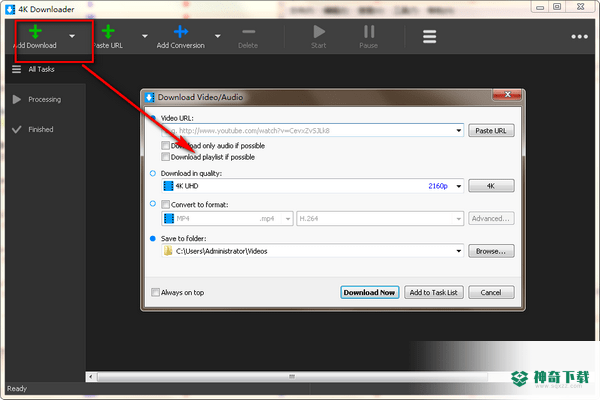Click the Delete toolbar icon
The height and width of the screenshot is (400, 600).
[248, 32]
